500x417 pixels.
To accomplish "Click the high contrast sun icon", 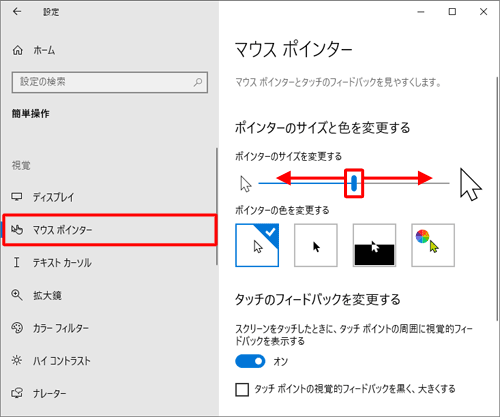I will point(17,360).
